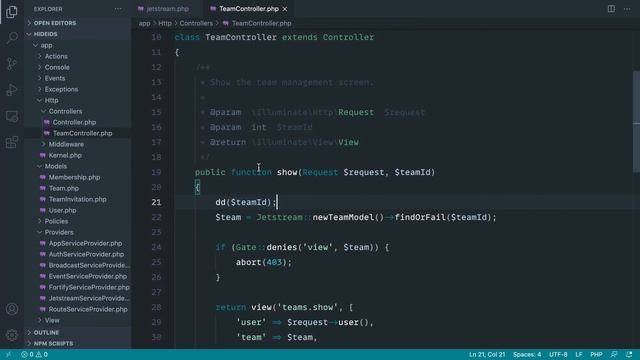Image resolution: width=640 pixels, height=360 pixels.
Task: Click the app breadcrumb segment
Action: 144,24
